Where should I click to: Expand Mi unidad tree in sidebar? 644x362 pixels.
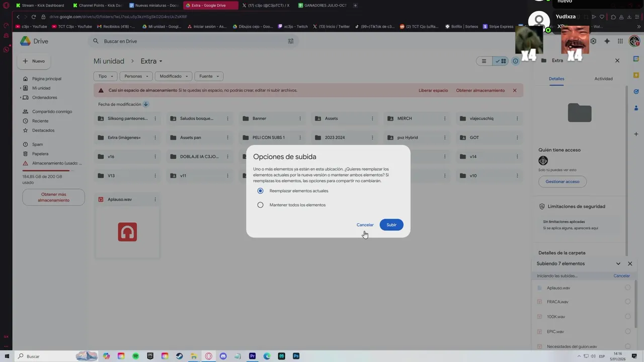[21, 88]
